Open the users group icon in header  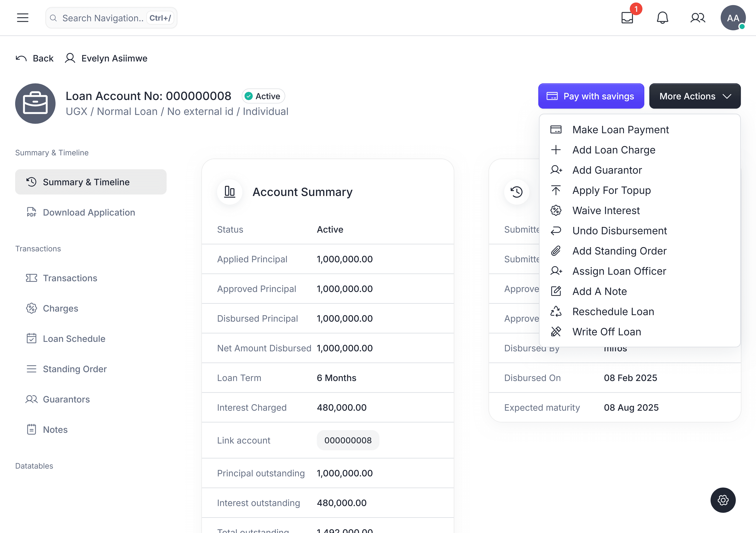pyautogui.click(x=697, y=18)
